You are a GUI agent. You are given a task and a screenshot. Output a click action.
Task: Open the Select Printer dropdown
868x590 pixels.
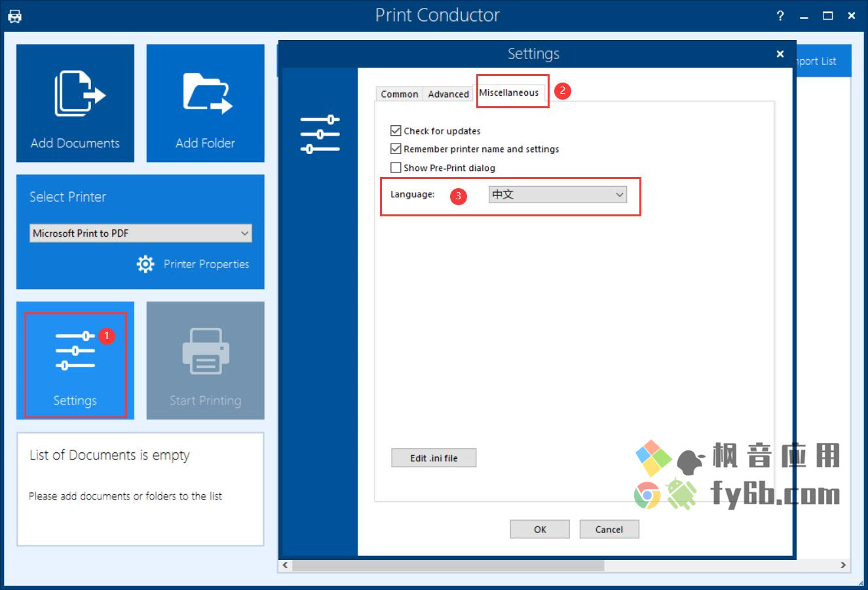point(140,233)
